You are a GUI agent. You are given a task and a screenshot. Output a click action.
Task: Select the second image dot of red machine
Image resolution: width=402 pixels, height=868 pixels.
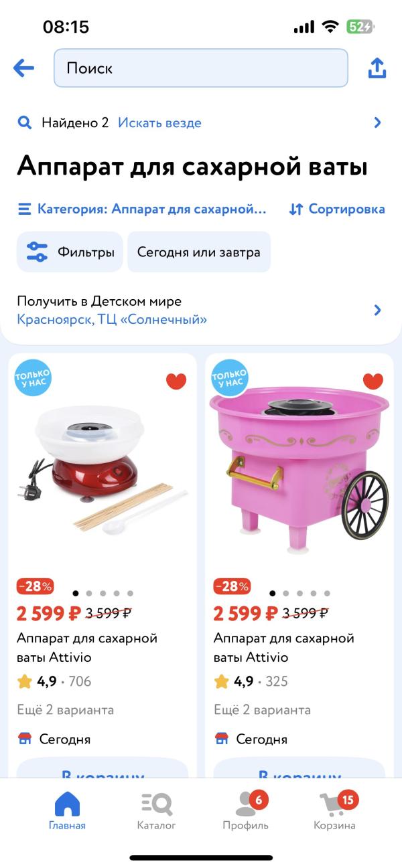89,593
